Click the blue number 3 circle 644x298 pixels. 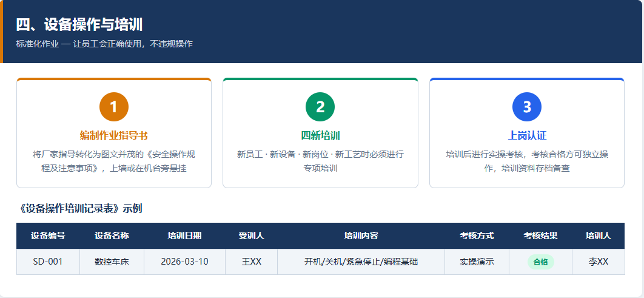pos(527,107)
